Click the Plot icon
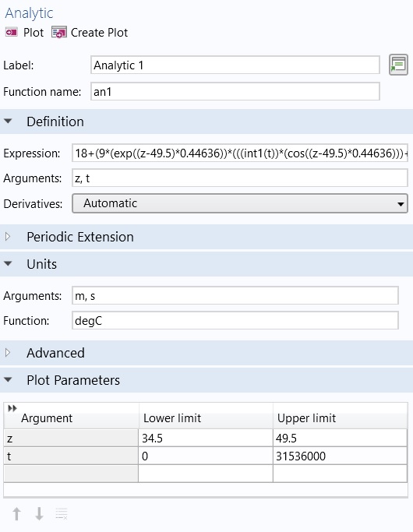 pos(11,32)
